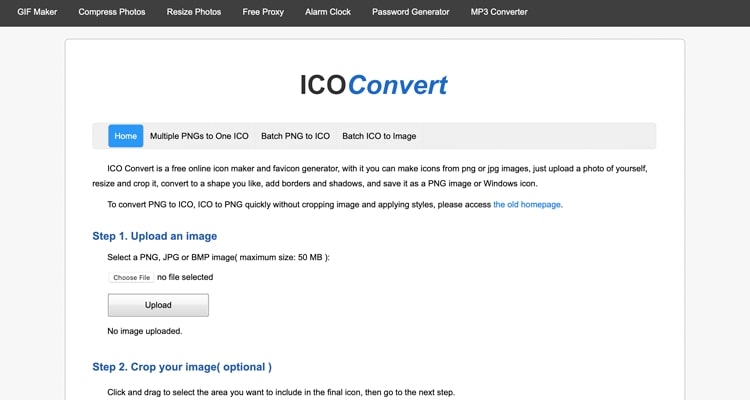This screenshot has width=750, height=400.
Task: Click the Step 2 Crop your image heading
Action: click(x=182, y=367)
